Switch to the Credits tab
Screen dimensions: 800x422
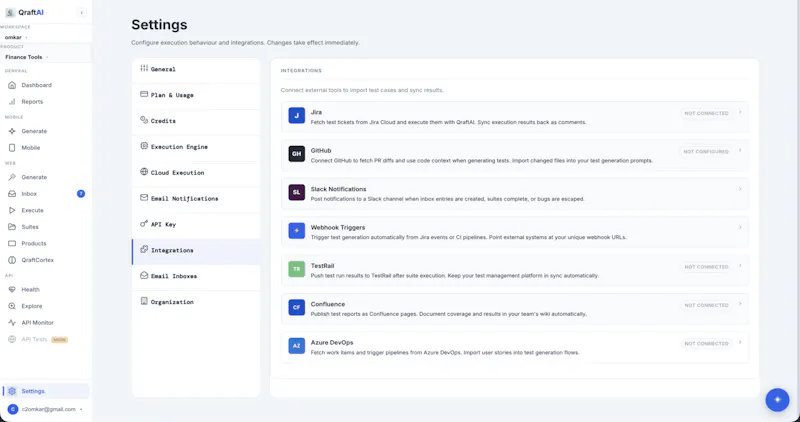[x=196, y=121]
